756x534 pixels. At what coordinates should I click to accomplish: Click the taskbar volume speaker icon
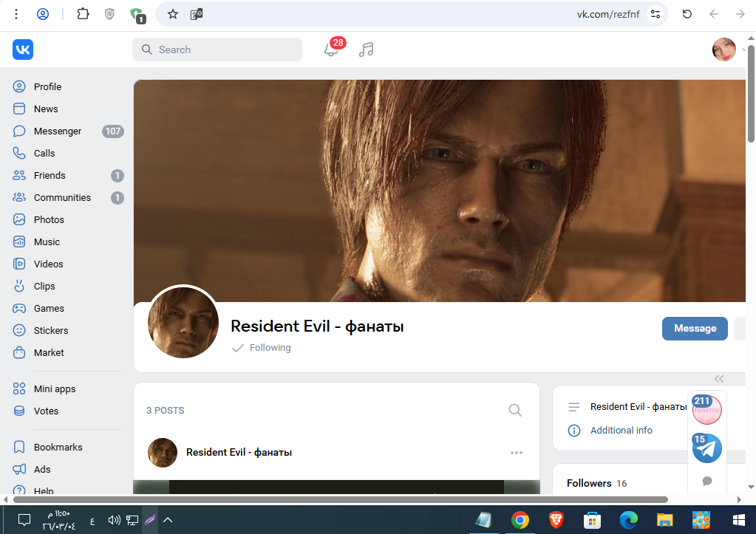pyautogui.click(x=114, y=520)
